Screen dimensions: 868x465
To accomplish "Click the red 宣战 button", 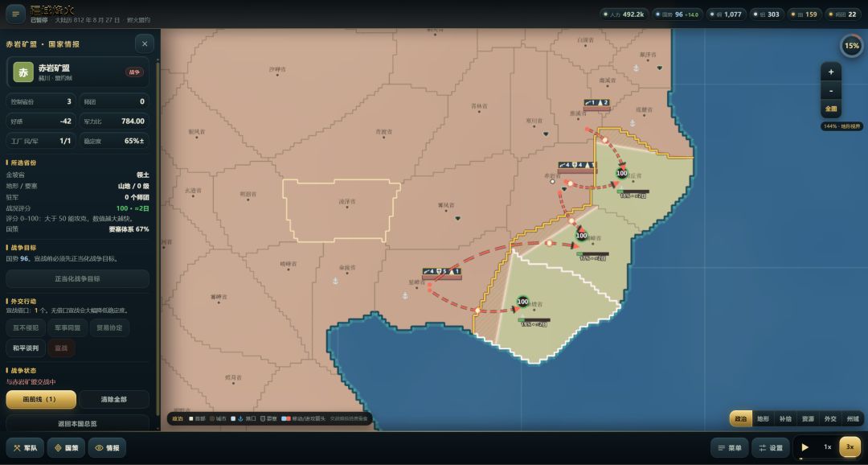I will pyautogui.click(x=61, y=348).
